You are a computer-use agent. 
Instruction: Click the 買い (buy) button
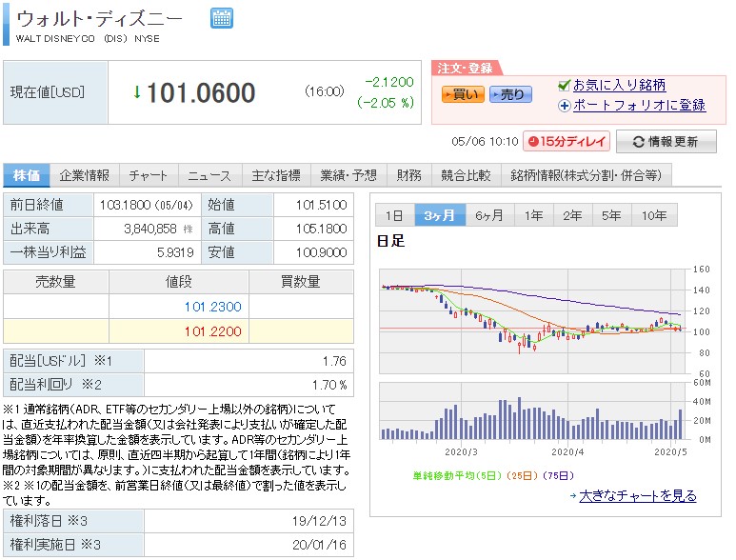pyautogui.click(x=463, y=94)
